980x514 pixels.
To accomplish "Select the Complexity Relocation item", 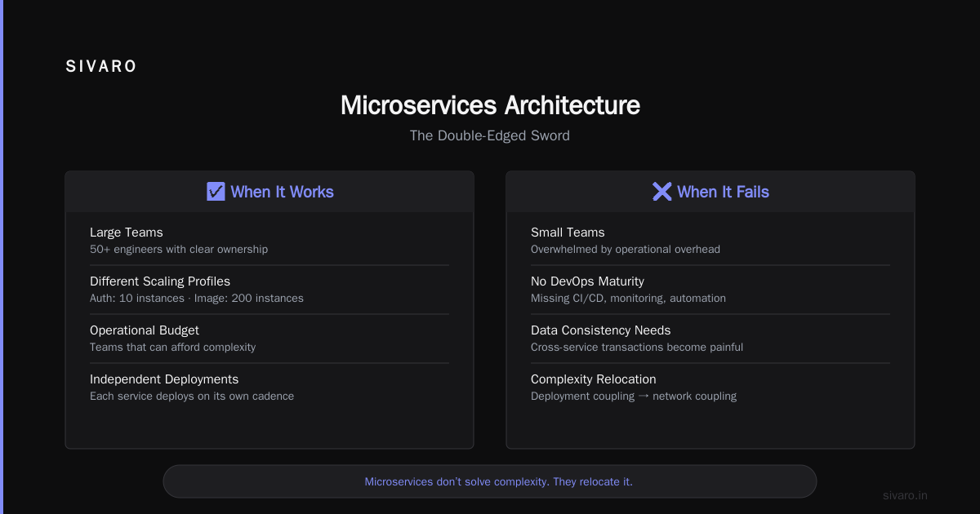I will (x=594, y=379).
